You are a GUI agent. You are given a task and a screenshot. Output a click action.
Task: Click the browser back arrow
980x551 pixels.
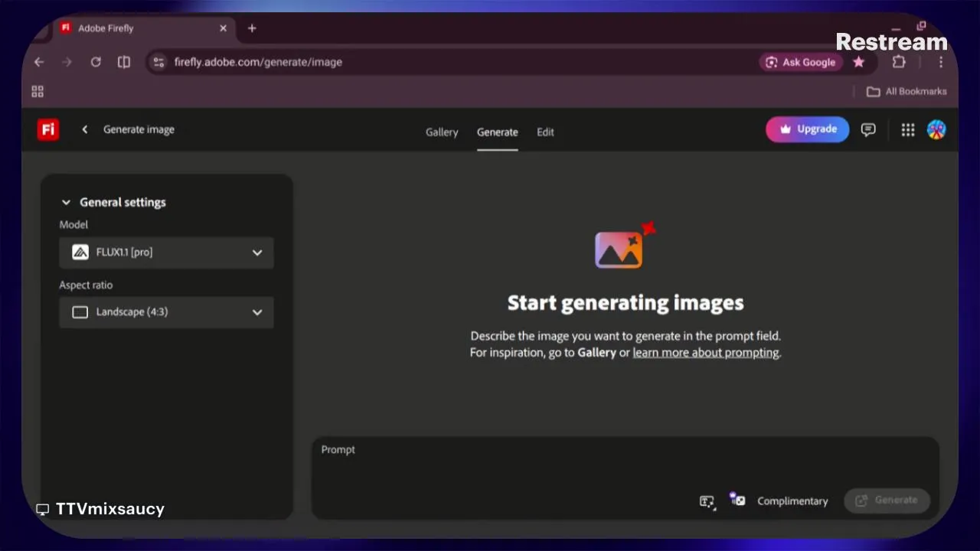click(x=39, y=62)
